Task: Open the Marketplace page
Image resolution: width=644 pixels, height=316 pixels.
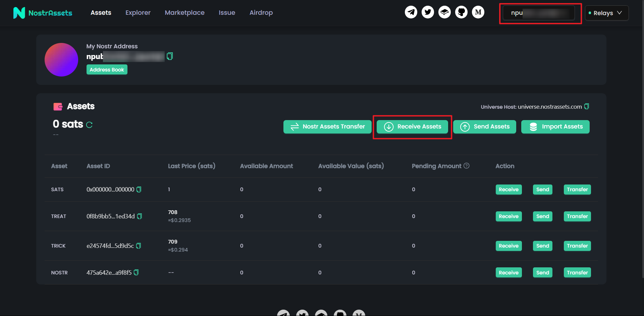Action: tap(184, 13)
